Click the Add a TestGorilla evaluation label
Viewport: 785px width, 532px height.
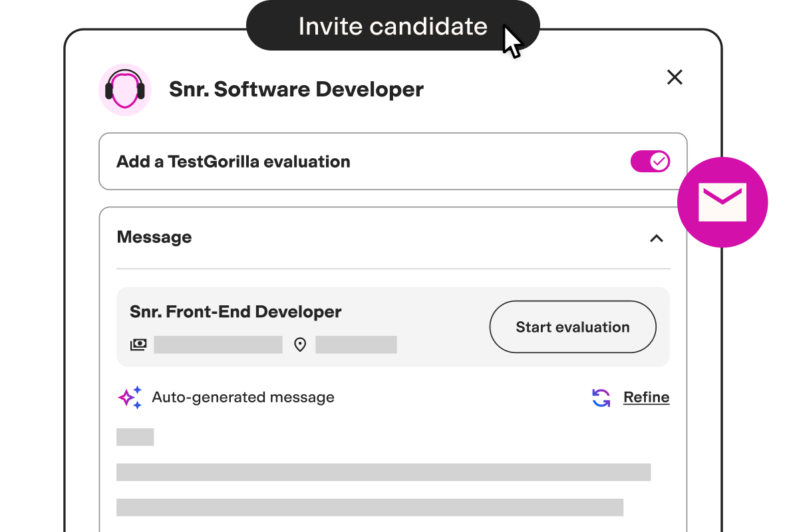point(234,162)
